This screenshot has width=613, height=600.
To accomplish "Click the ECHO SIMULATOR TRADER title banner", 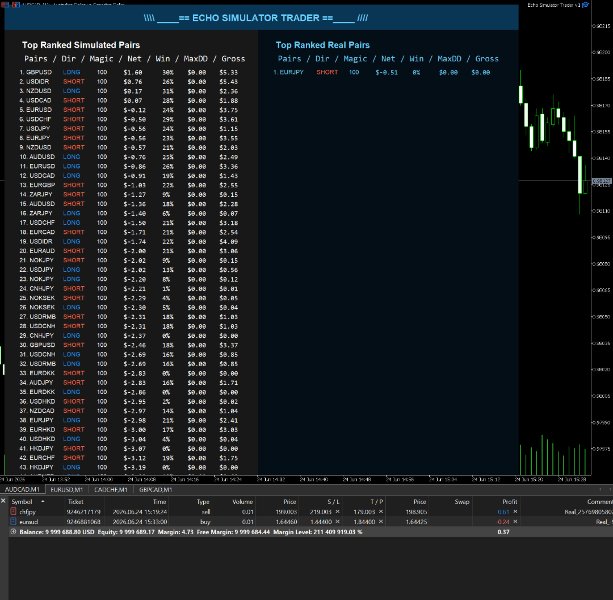I will point(262,18).
